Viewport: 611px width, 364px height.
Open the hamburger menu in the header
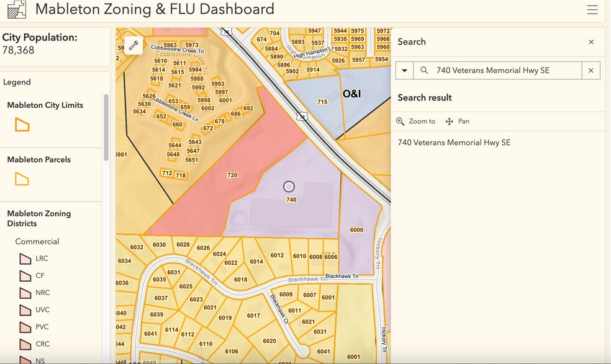[x=592, y=10]
